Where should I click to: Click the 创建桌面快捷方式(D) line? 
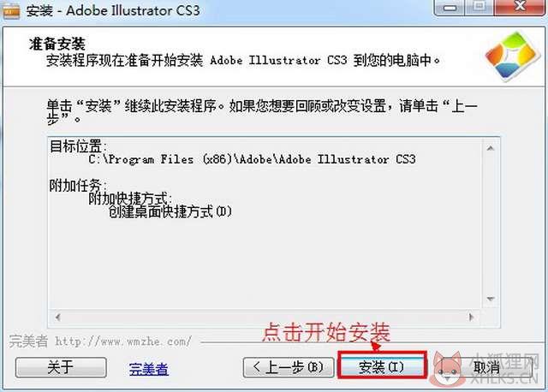point(170,211)
